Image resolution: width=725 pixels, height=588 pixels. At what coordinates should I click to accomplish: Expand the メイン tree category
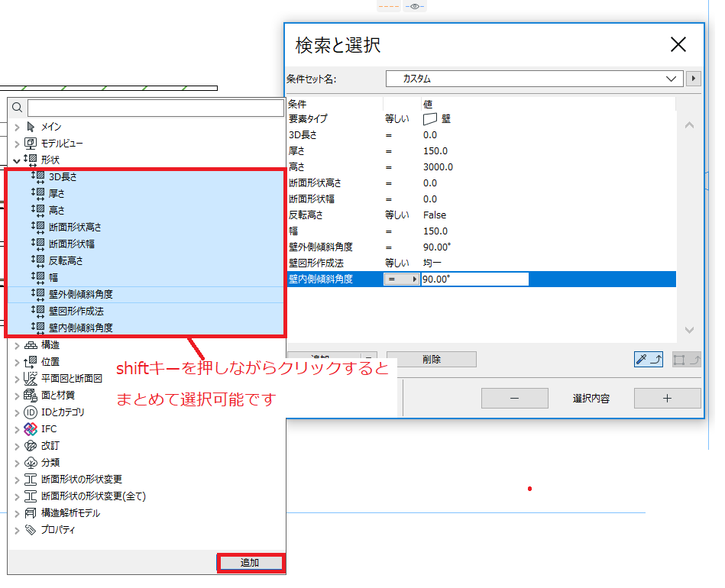coord(17,127)
